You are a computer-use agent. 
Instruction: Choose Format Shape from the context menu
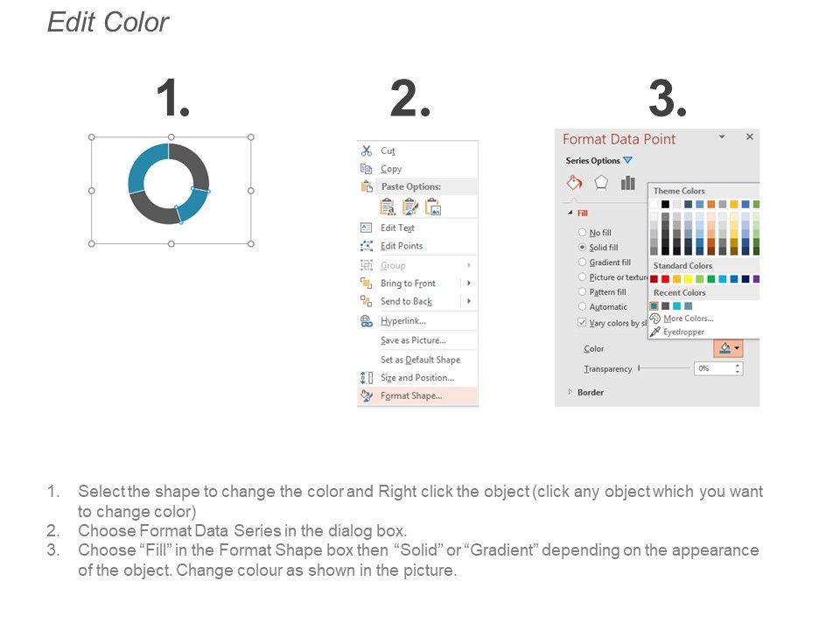click(x=411, y=395)
